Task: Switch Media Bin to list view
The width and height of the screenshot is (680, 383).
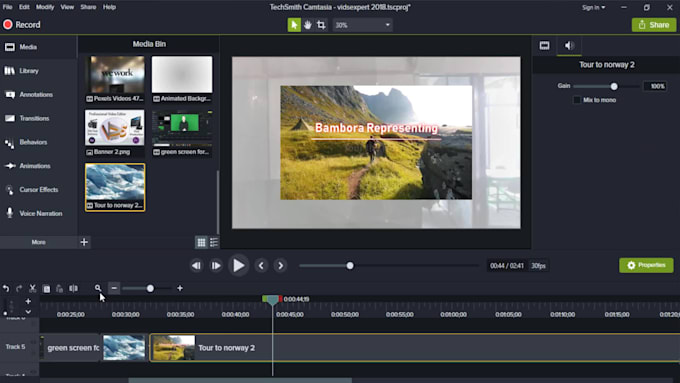Action: (214, 242)
